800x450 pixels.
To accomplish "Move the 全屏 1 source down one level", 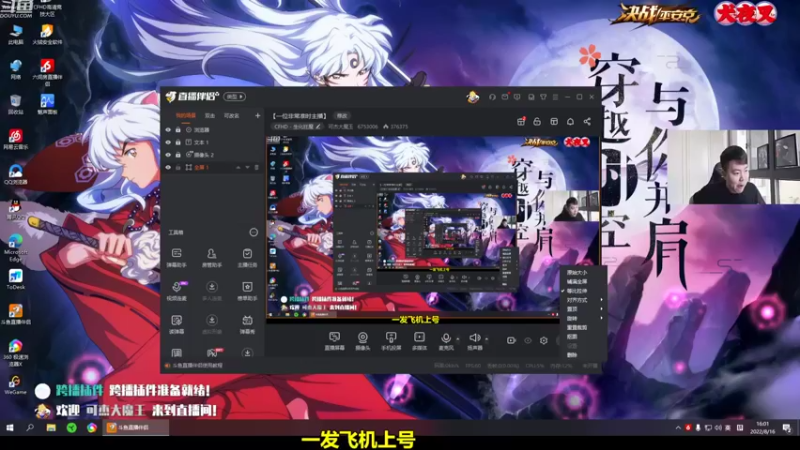I will [x=247, y=167].
